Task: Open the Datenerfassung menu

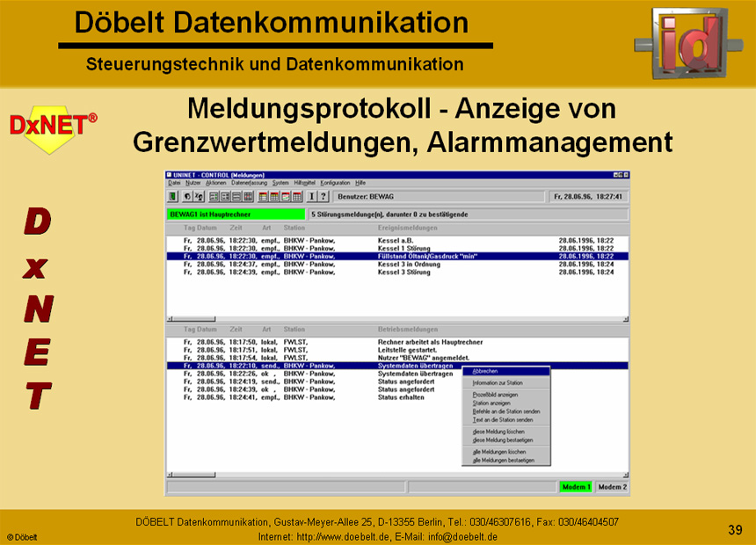Action: 249,183
